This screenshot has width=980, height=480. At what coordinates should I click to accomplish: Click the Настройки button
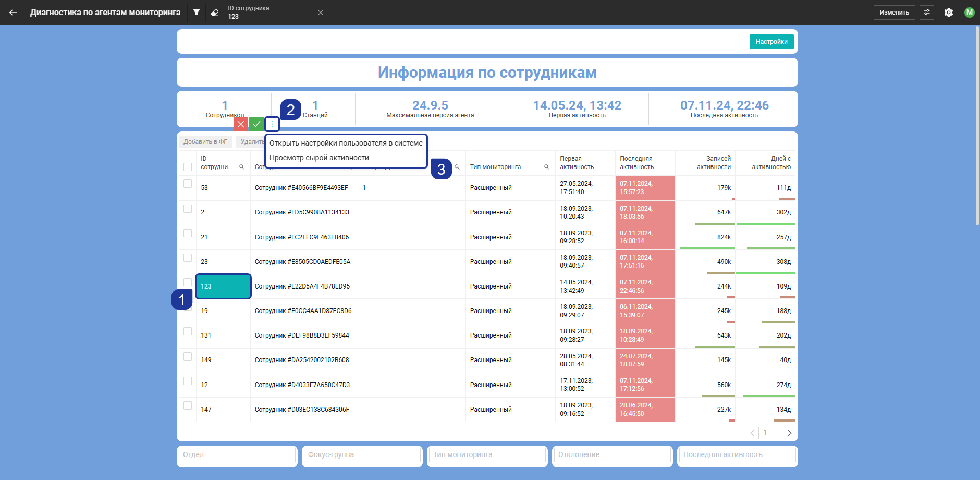click(771, 42)
